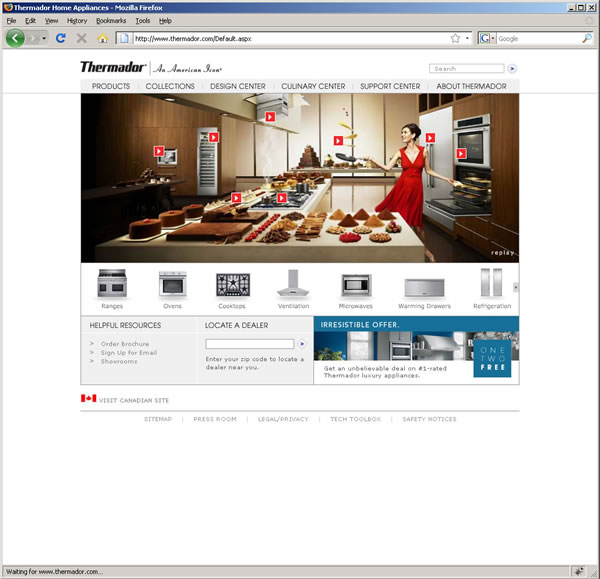Open the Microwaves product icon

tap(355, 285)
